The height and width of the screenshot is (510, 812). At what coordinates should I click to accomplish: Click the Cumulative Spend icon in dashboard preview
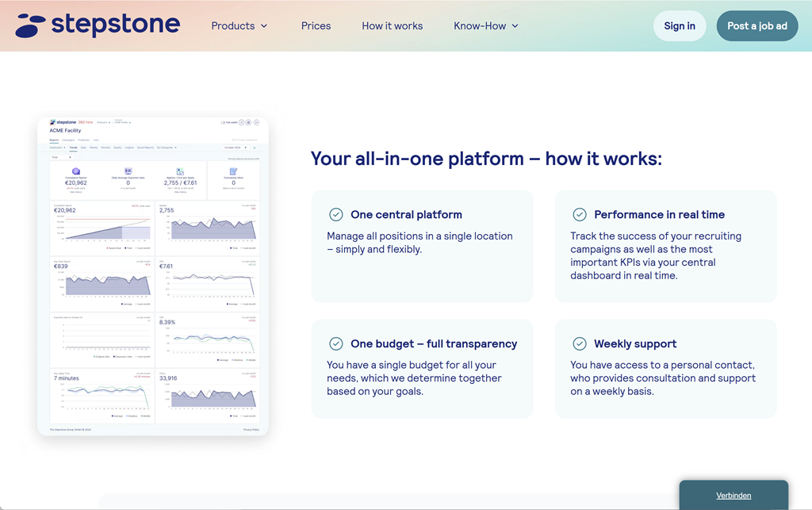pyautogui.click(x=76, y=171)
